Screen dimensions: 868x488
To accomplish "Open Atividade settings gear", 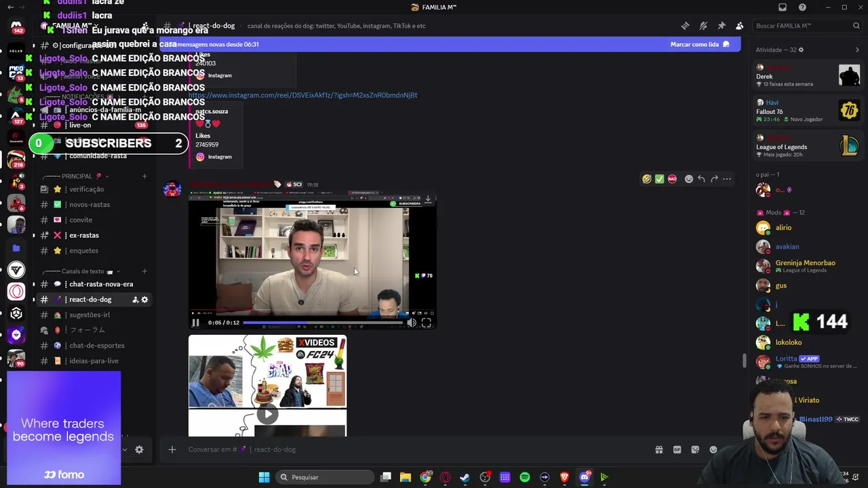I will [801, 49].
